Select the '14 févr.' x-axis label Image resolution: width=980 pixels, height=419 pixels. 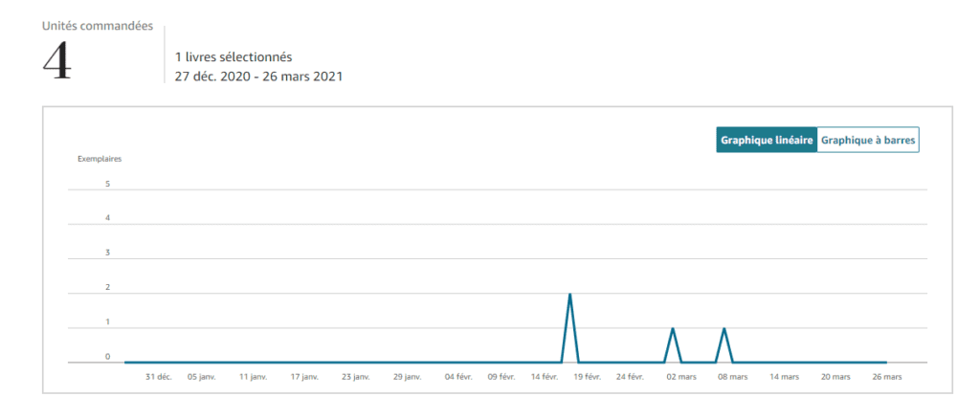coord(544,377)
